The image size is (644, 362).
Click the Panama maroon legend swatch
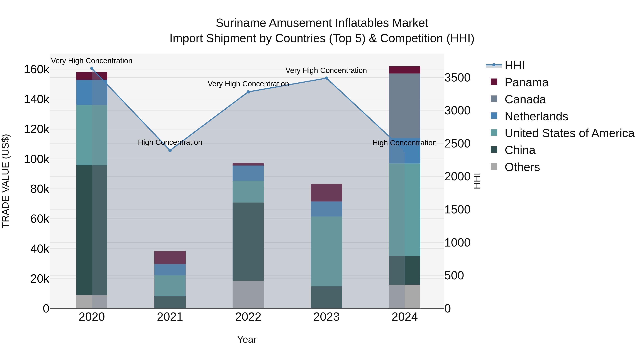click(494, 82)
